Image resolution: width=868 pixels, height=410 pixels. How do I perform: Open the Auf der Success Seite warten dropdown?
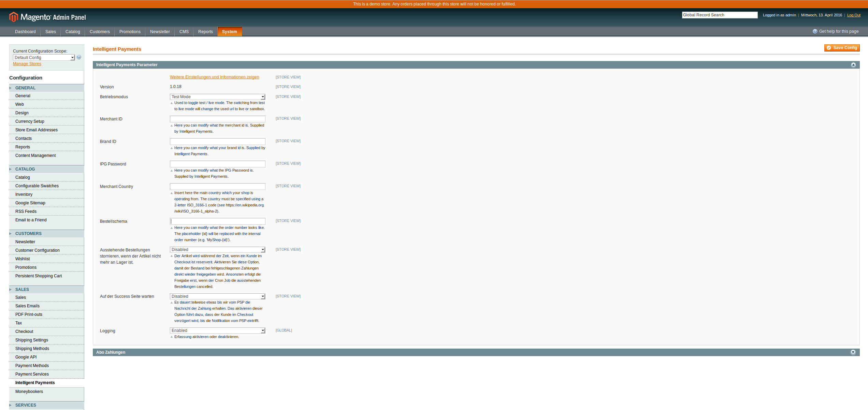(218, 296)
